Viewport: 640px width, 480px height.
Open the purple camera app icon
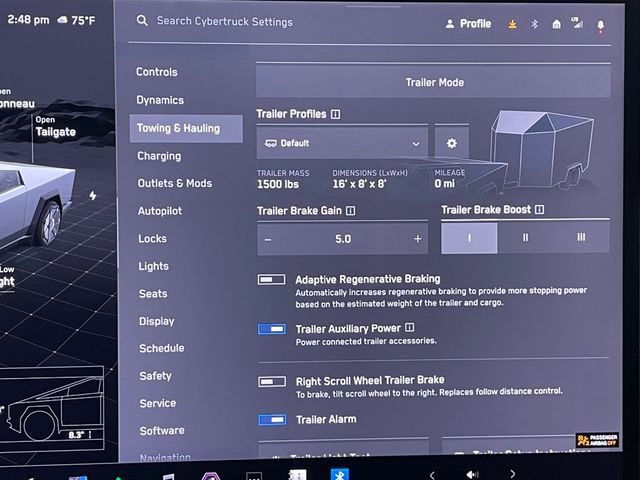(x=211, y=476)
